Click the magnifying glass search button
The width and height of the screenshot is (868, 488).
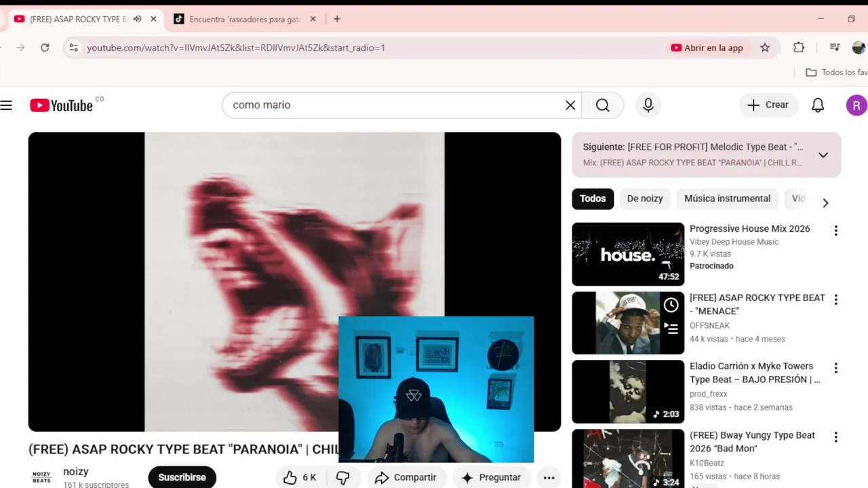[x=602, y=105]
